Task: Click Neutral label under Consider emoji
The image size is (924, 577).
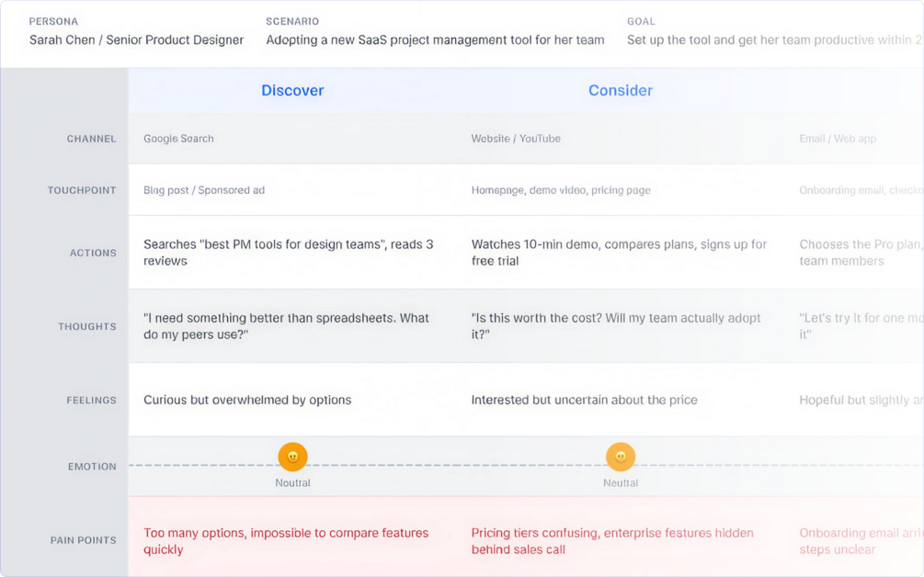Action: point(621,482)
